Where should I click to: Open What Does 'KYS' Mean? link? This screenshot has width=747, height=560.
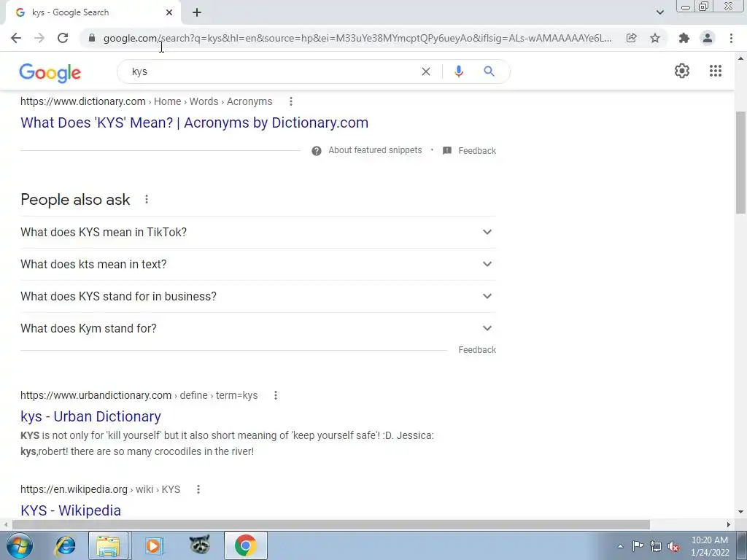coord(194,122)
